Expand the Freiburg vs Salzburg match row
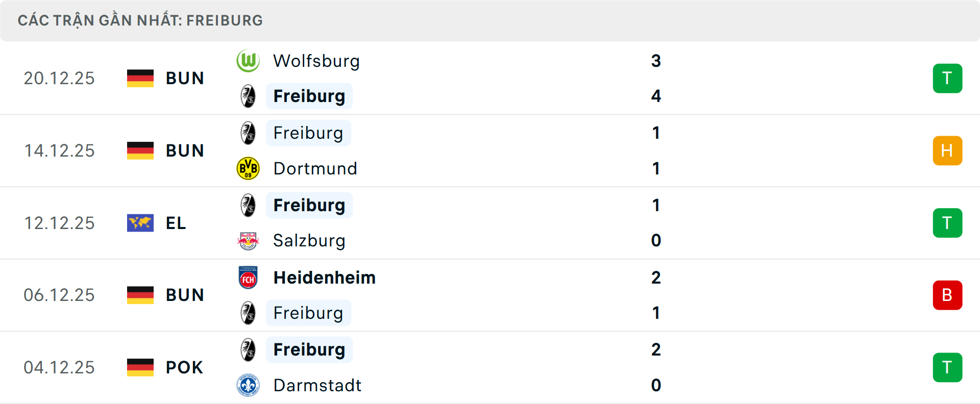This screenshot has width=980, height=404. point(490,223)
